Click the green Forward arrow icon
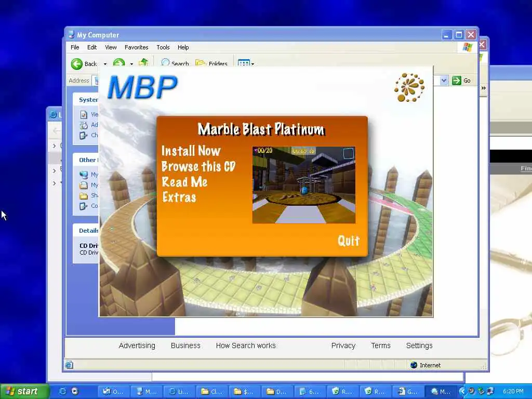Viewport: 532px width, 399px height. [119, 62]
